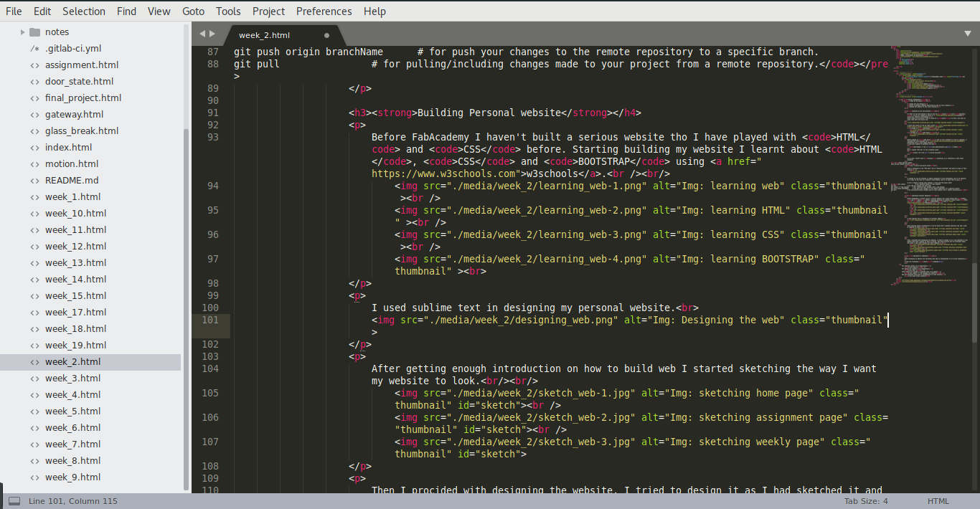Image resolution: width=980 pixels, height=509 pixels.
Task: Select the week_2.html editor tab
Action: pyautogui.click(x=283, y=34)
